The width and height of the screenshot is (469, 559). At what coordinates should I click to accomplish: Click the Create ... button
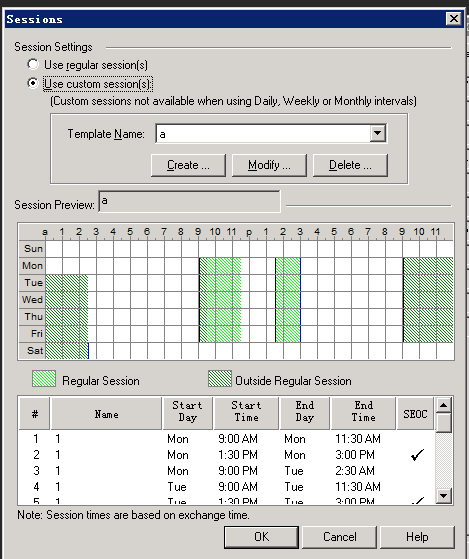coord(188,165)
